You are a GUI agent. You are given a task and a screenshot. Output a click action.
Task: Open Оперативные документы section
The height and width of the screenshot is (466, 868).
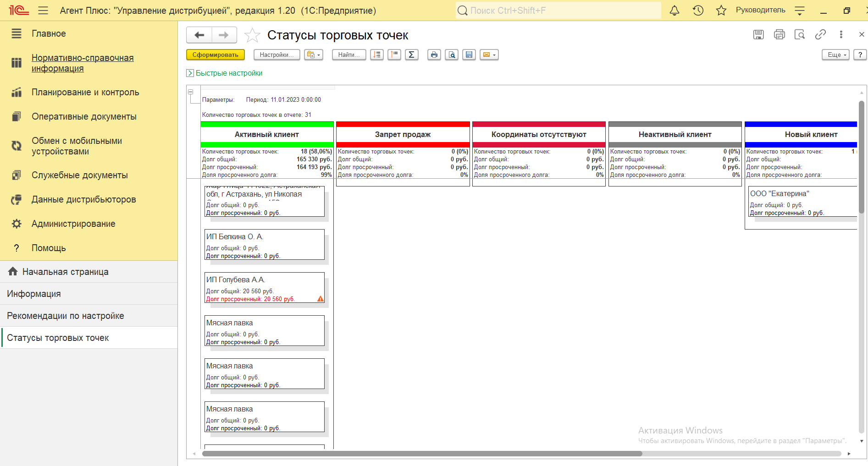[x=89, y=116]
